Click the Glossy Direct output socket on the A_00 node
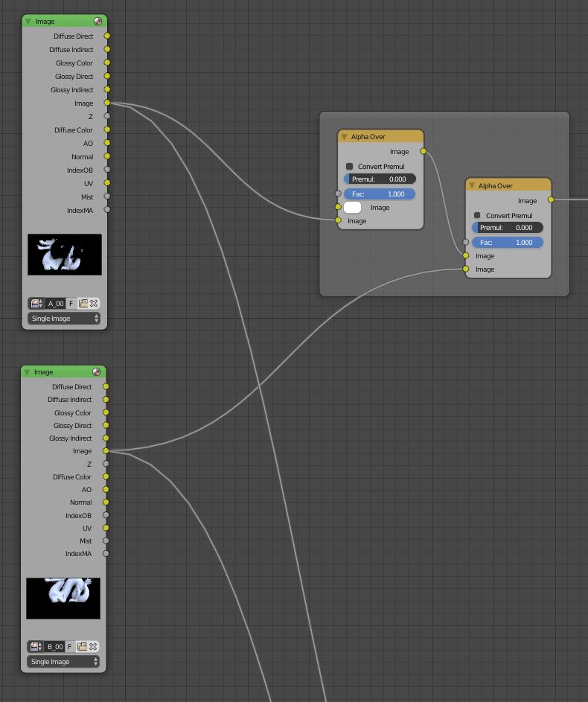 pyautogui.click(x=107, y=76)
